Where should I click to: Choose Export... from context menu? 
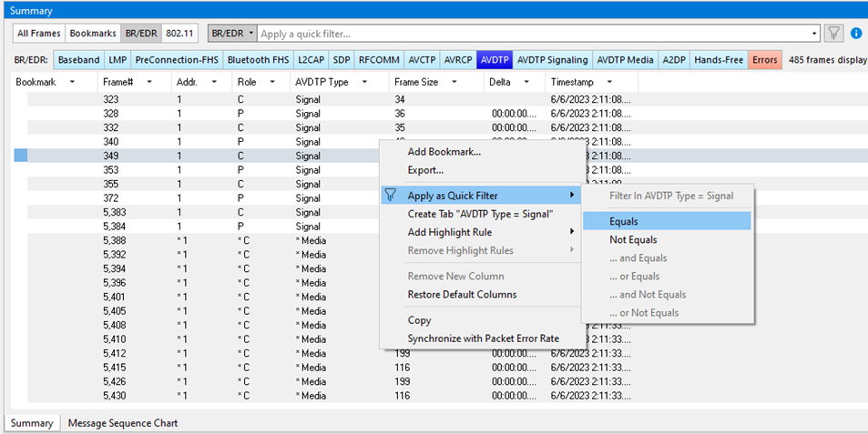pyautogui.click(x=482, y=170)
